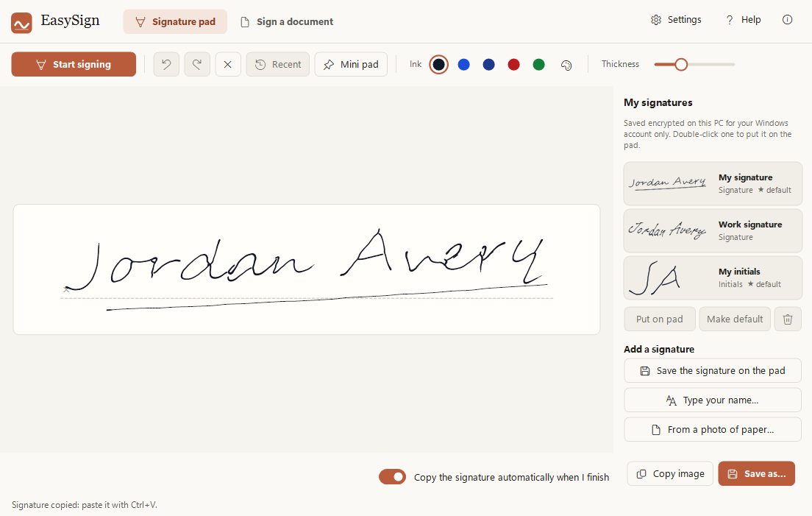The image size is (812, 516).
Task: Open the Signature pad tab
Action: (x=175, y=22)
